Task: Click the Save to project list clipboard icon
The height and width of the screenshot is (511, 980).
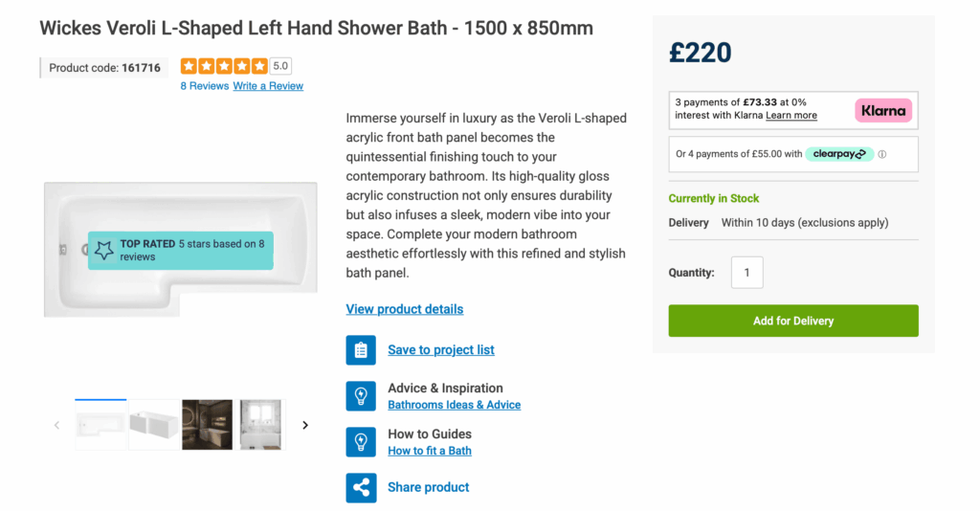Action: point(361,350)
